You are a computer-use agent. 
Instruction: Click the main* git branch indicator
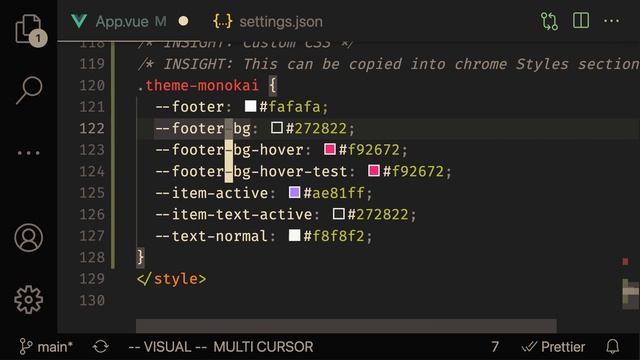[46, 347]
